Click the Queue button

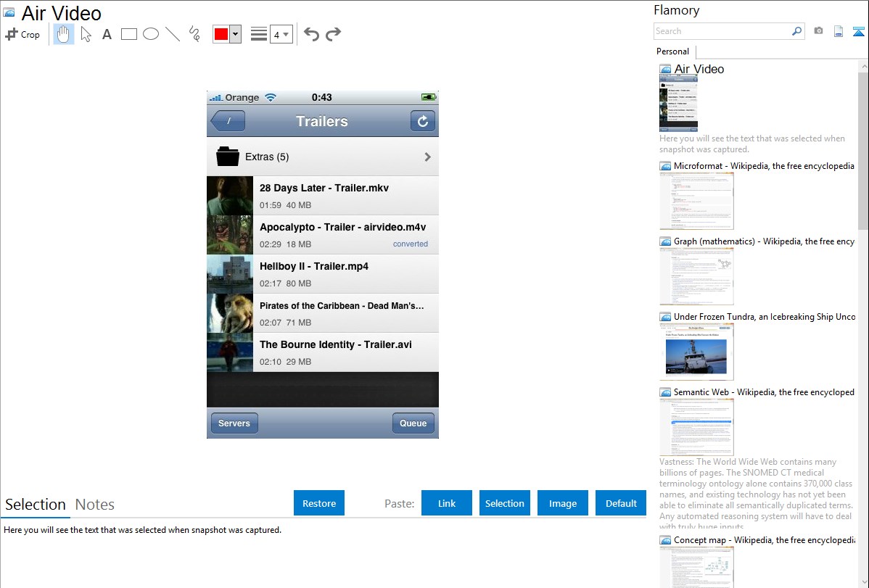tap(413, 423)
